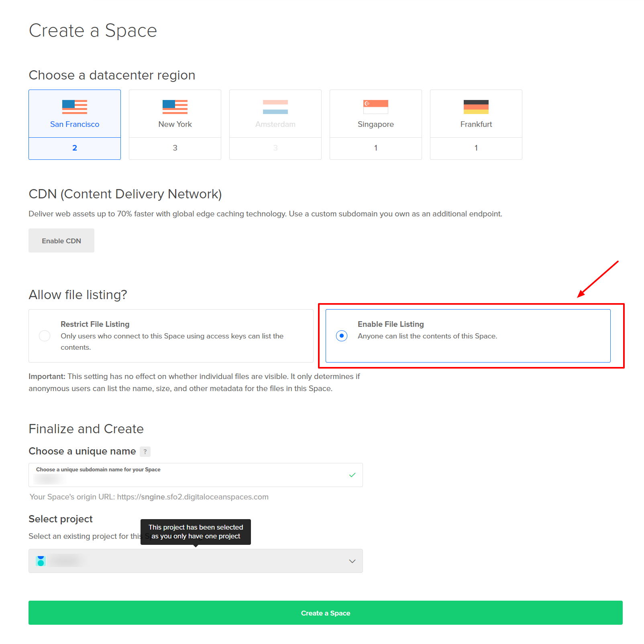
Task: Select the Enable File Listing radio button
Action: (x=342, y=336)
